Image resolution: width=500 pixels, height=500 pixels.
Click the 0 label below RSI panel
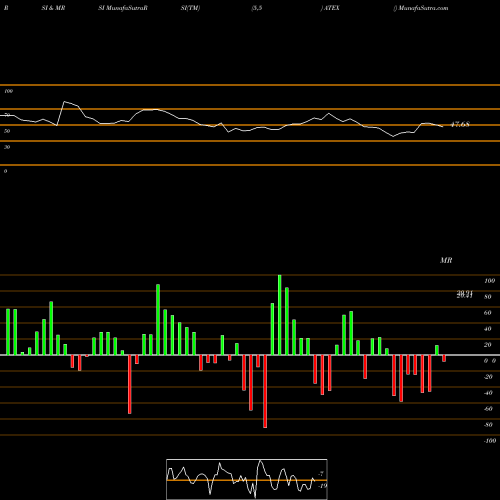5,171
